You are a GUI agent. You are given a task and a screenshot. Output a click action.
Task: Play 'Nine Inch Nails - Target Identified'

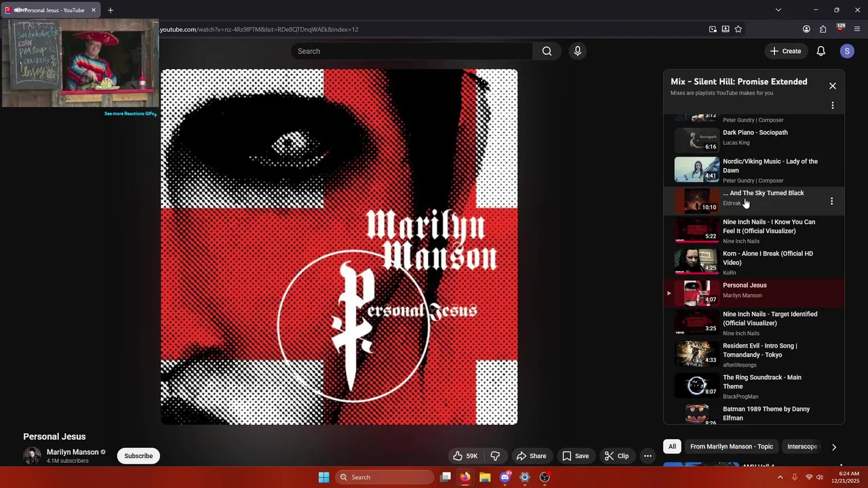(x=753, y=323)
